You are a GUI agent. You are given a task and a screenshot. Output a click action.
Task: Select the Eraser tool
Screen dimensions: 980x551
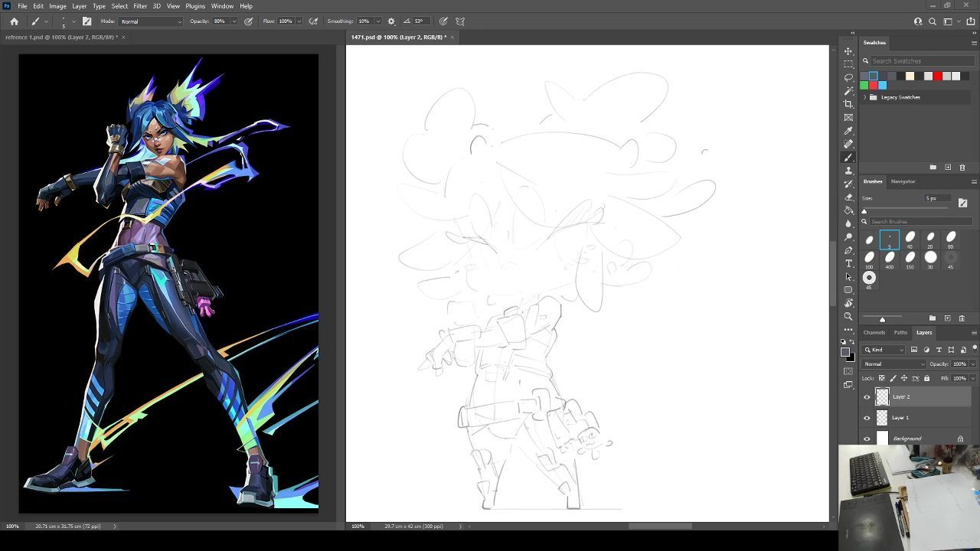[848, 197]
